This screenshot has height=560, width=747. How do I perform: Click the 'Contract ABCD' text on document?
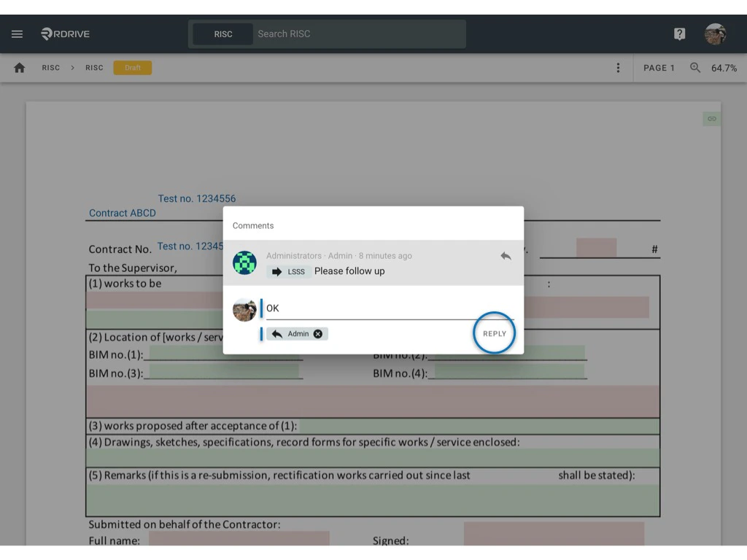123,213
